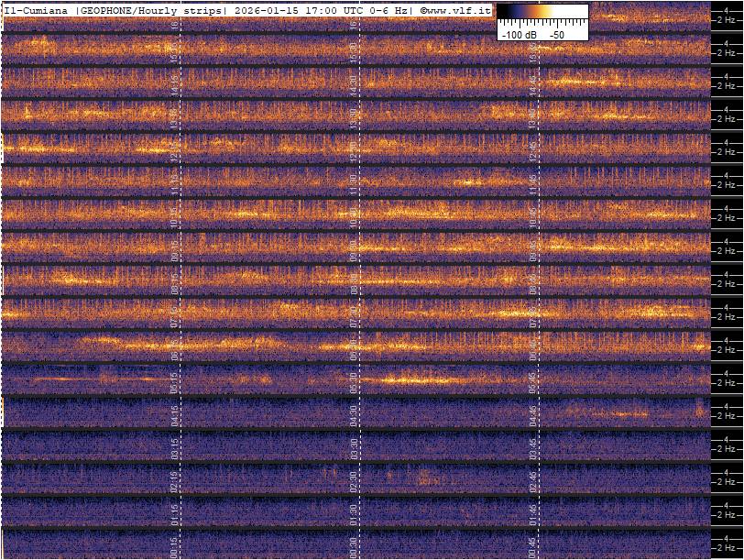Click the 2 Hz label on topmost strip
744x560 pixels.
click(727, 21)
